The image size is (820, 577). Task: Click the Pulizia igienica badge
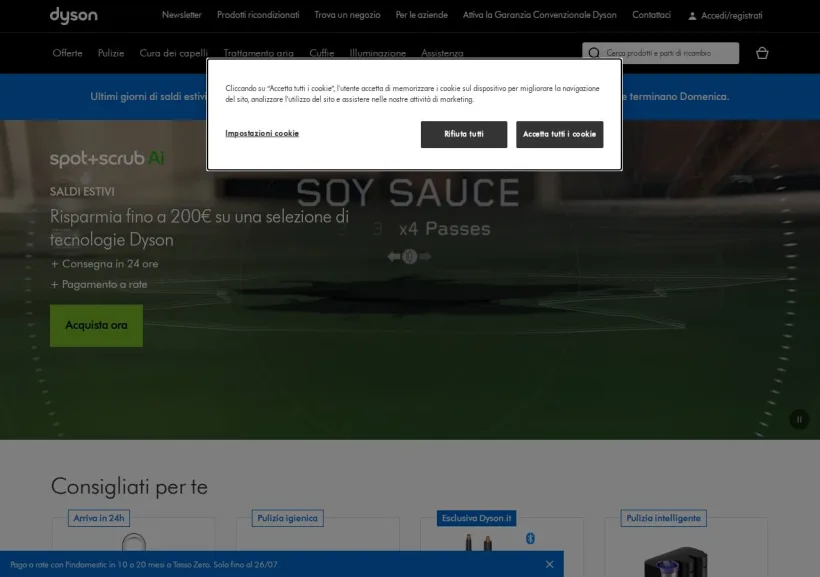tap(288, 518)
